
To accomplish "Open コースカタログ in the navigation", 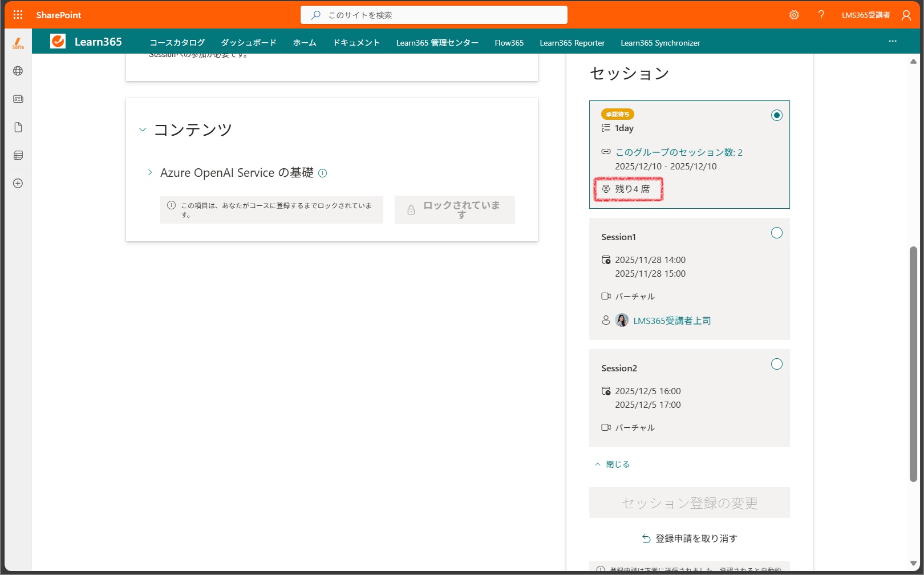I will pyautogui.click(x=177, y=43).
